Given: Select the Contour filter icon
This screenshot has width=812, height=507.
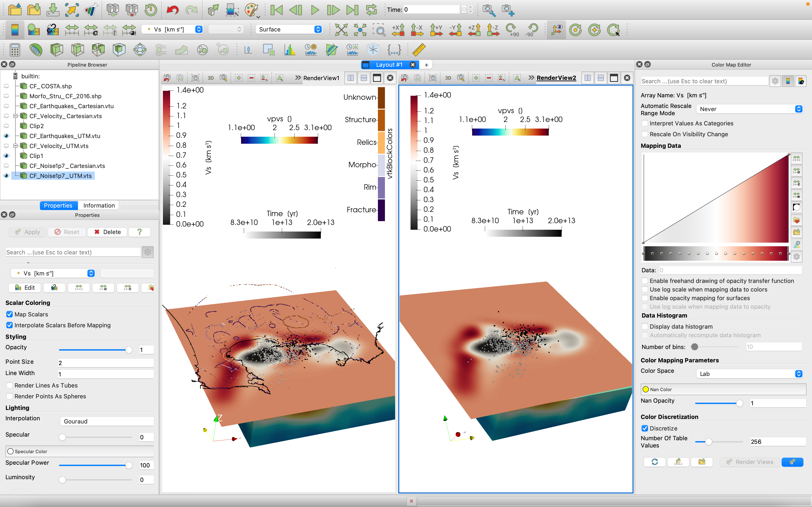Looking at the screenshot, I should tap(36, 50).
